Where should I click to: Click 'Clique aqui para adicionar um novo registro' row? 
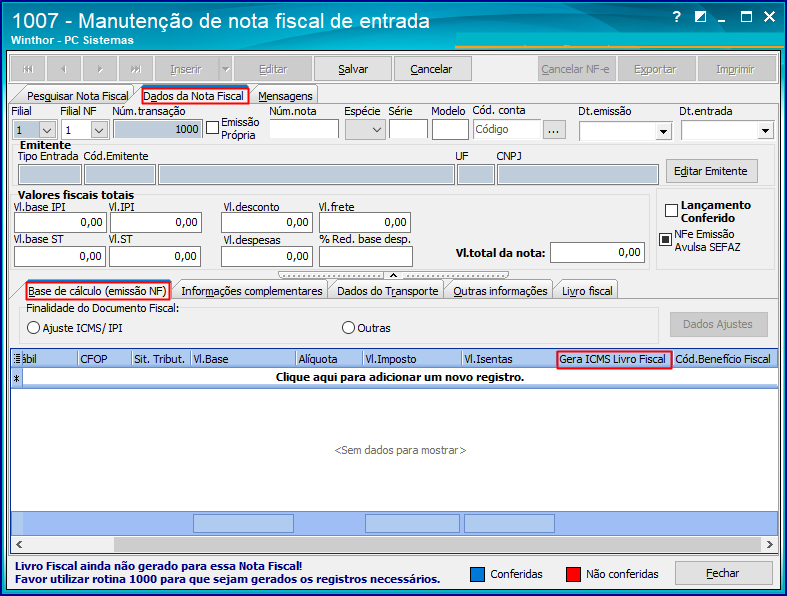tap(400, 377)
